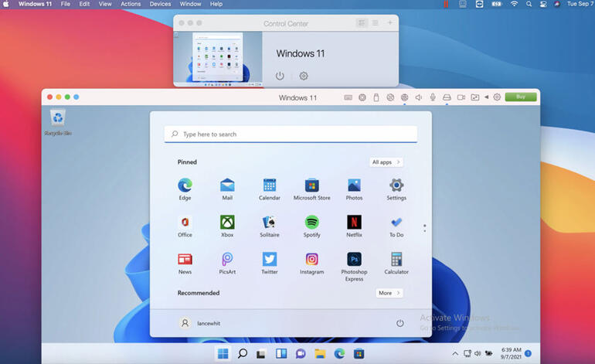
Task: Start the Solitaire game
Action: tap(270, 226)
